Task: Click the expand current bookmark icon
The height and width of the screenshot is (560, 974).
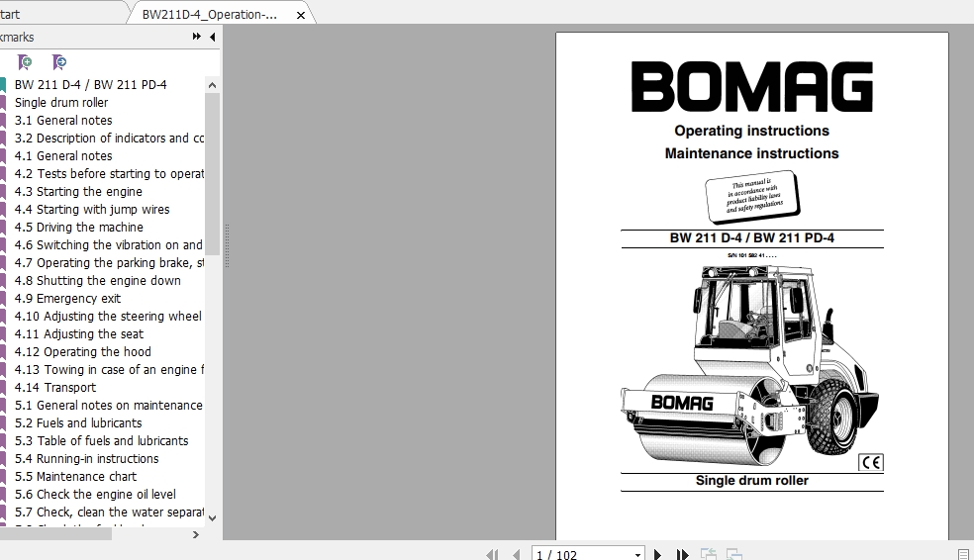Action: 25,62
